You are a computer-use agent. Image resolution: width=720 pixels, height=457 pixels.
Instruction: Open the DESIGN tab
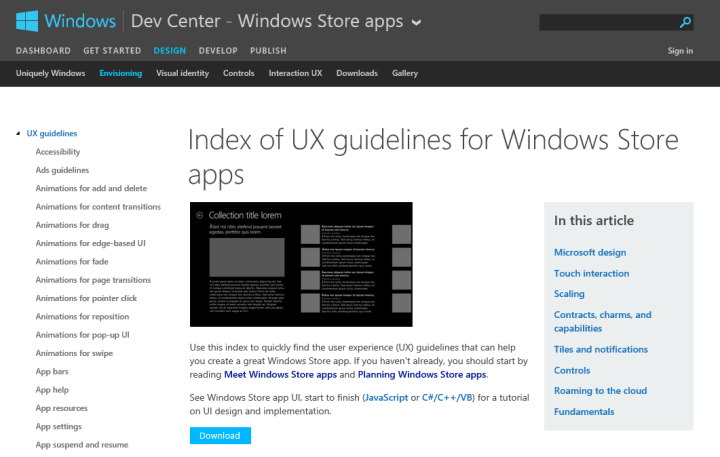click(169, 50)
